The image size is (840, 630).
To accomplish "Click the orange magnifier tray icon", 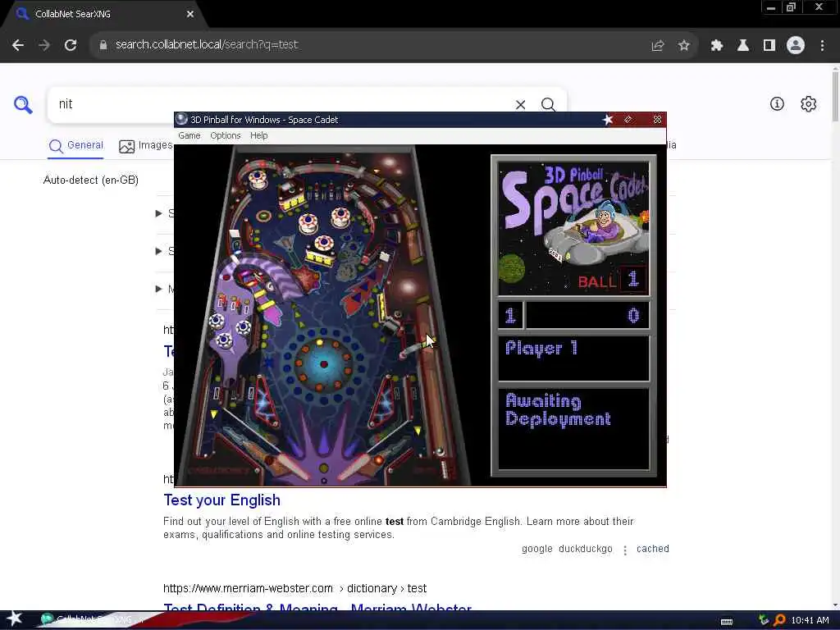I will [779, 620].
